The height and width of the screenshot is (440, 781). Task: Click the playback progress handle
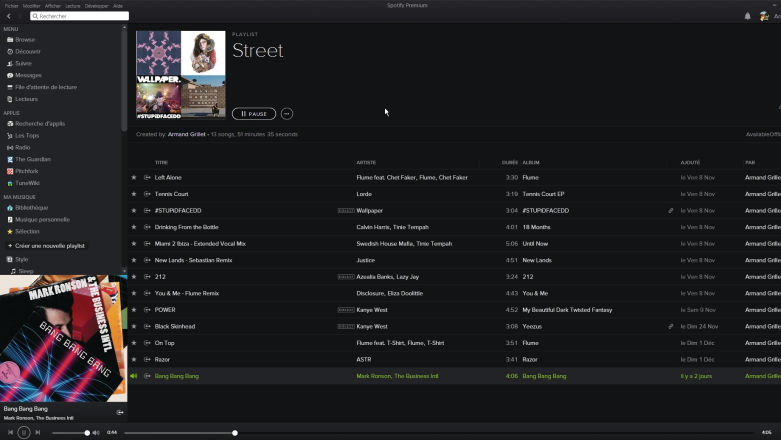pyautogui.click(x=235, y=433)
